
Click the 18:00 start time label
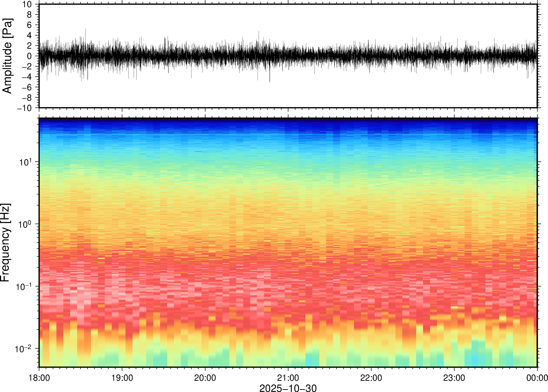39,378
